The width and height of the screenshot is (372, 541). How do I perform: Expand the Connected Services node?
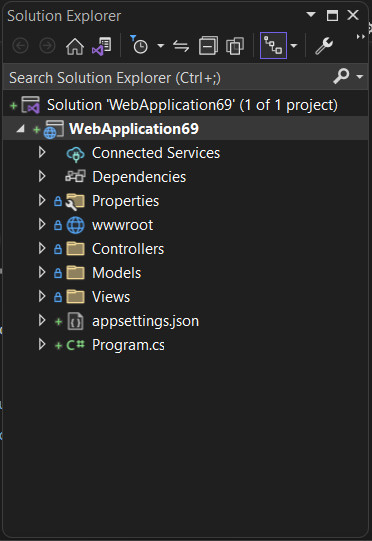click(42, 152)
